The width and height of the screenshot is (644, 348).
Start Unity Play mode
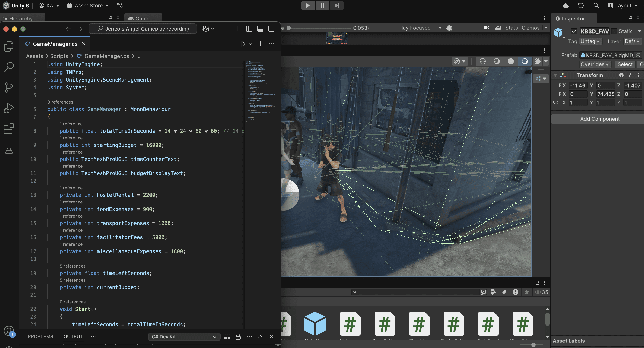(x=308, y=6)
